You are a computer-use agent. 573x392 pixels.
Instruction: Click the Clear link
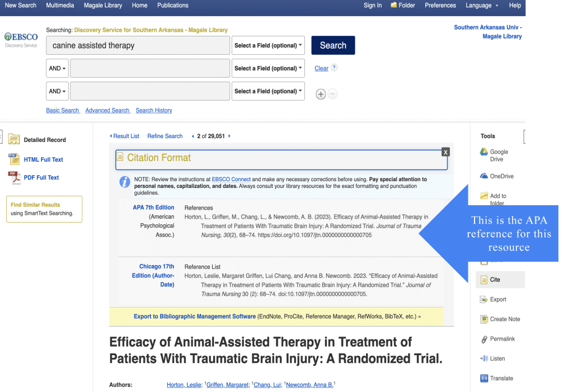click(322, 68)
